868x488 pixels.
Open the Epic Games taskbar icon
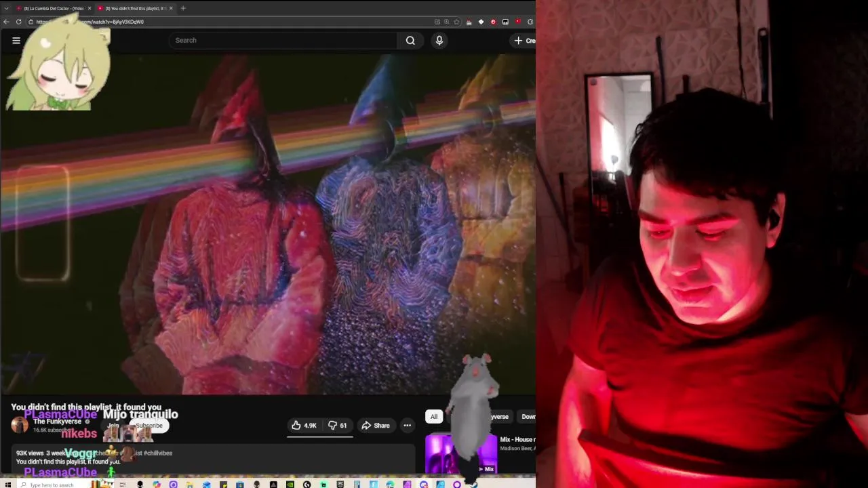(x=340, y=484)
